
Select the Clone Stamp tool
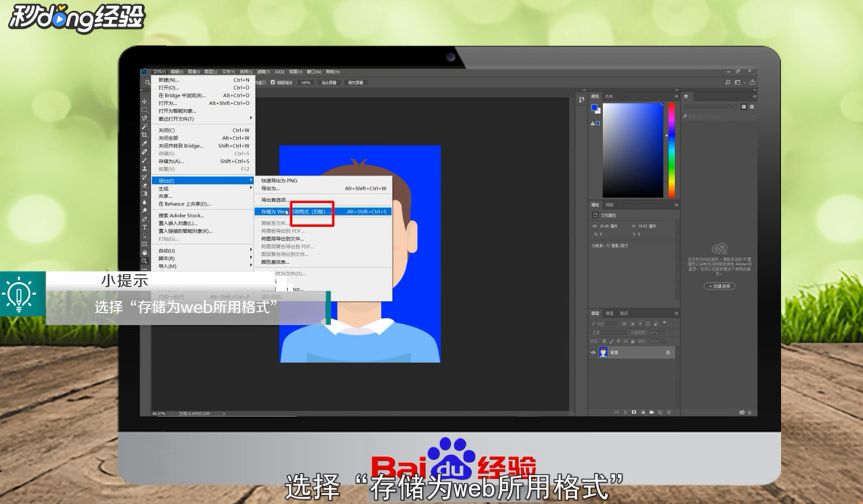pos(144,168)
